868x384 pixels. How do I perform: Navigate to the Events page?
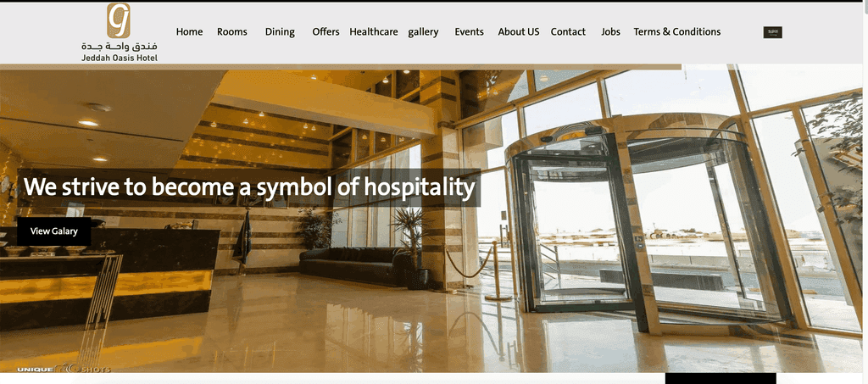pyautogui.click(x=469, y=32)
